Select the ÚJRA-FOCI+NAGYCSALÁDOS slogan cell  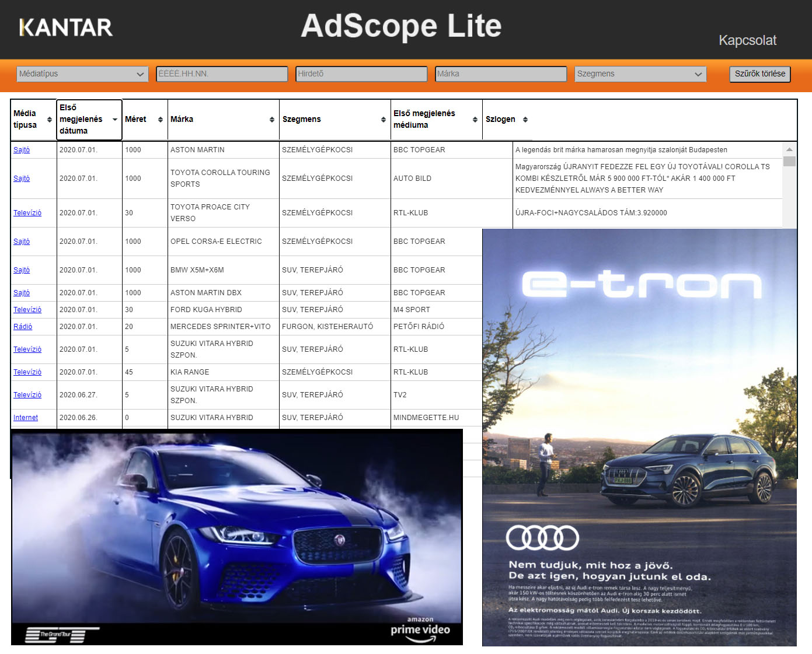(647, 213)
